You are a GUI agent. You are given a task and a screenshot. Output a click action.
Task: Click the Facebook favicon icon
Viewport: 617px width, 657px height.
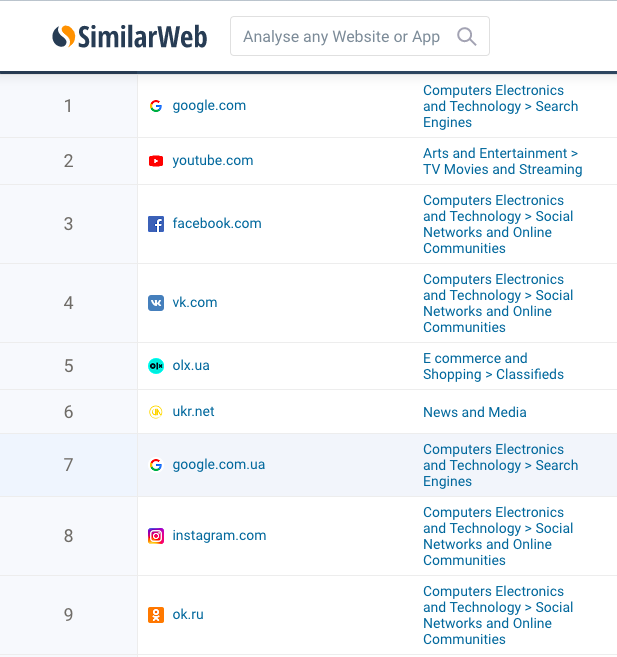(x=156, y=224)
